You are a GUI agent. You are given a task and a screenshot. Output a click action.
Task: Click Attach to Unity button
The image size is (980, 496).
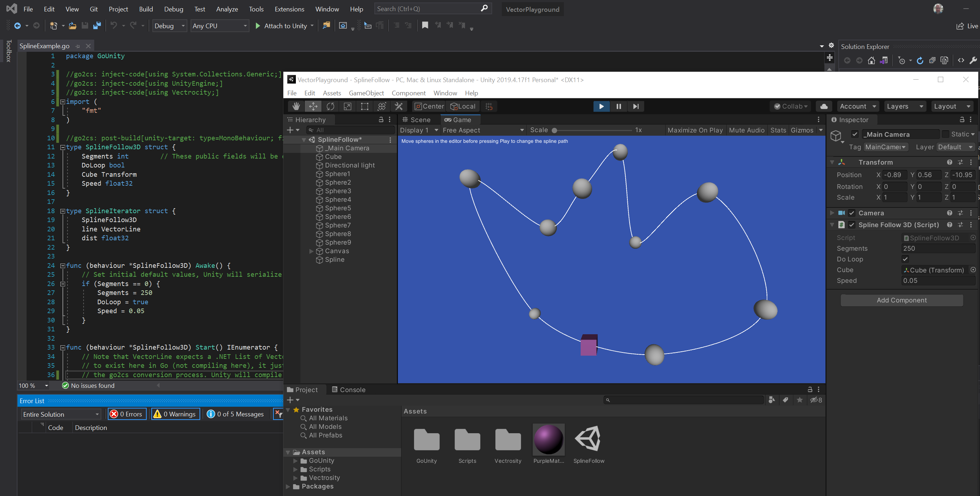pyautogui.click(x=285, y=26)
